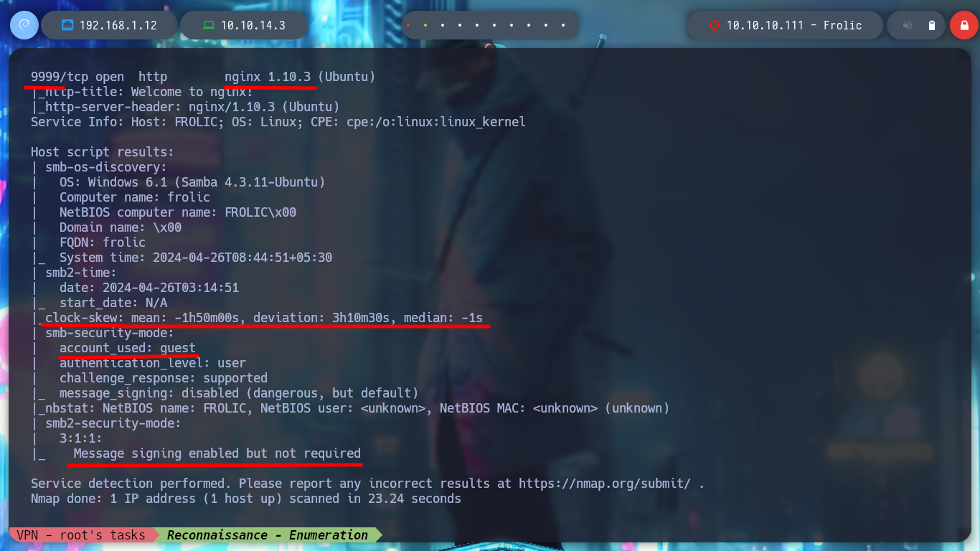Viewport: 980px width, 551px height.
Task: Open the https://nmap.org/submit/ link
Action: [605, 484]
